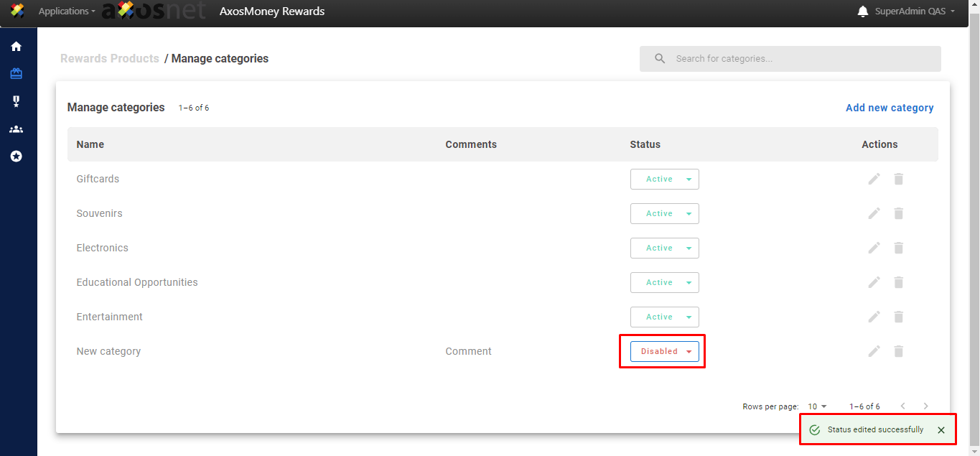
Task: Click the Add new category link
Action: pyautogui.click(x=890, y=108)
